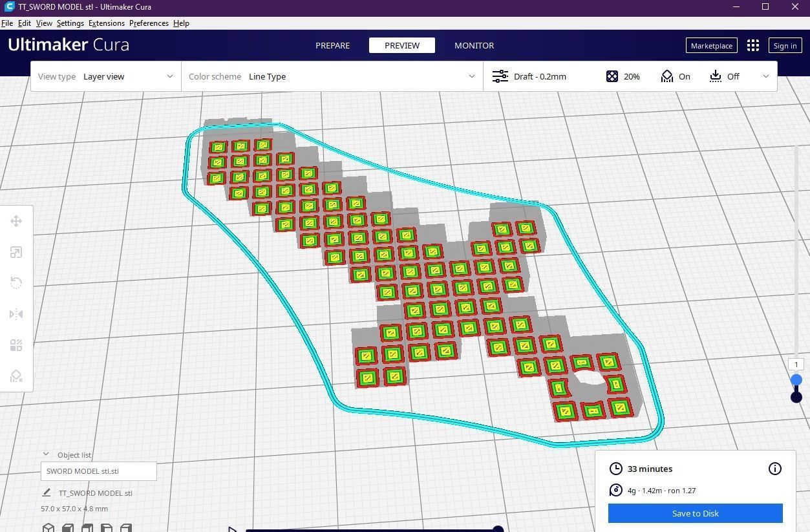Open the Preferences menu
Viewport: 810px width, 532px height.
point(149,23)
